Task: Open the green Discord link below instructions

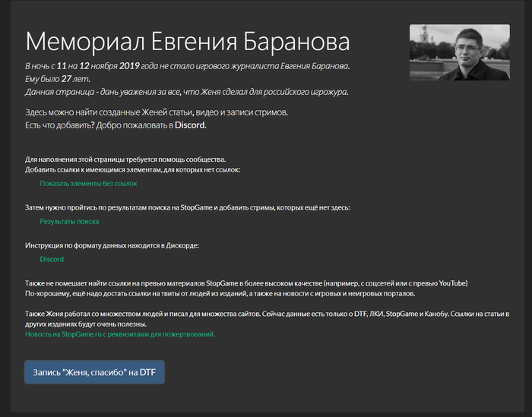Action: (x=52, y=259)
